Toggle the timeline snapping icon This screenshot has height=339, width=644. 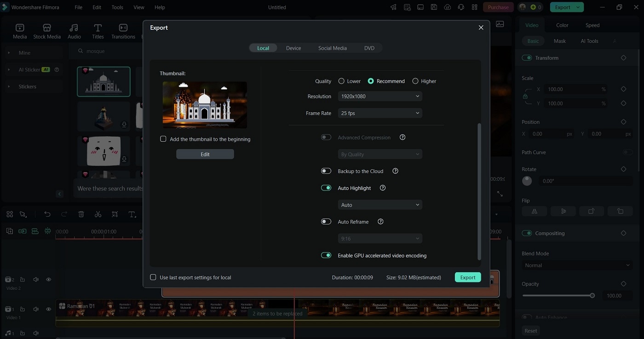(48, 231)
